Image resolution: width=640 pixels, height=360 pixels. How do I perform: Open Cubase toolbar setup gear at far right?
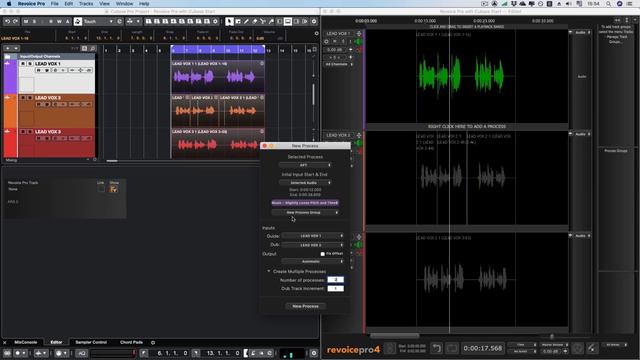(x=314, y=21)
